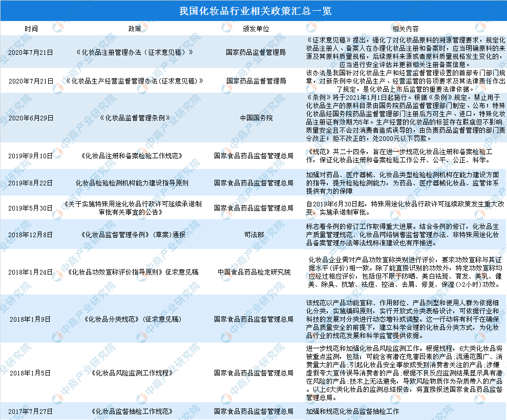Click the date cell 2019年5月30日
507x420 pixels.
[x=30, y=208]
